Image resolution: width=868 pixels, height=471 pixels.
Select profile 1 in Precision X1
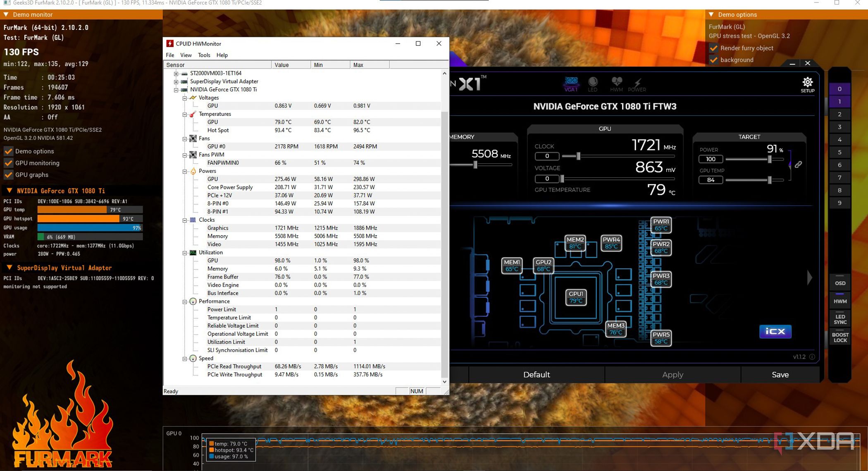click(839, 102)
